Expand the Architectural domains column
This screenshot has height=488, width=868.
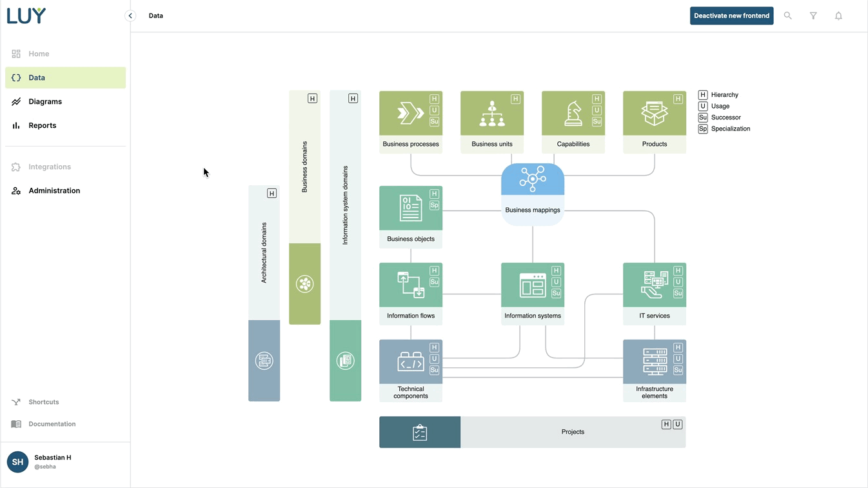pyautogui.click(x=264, y=252)
